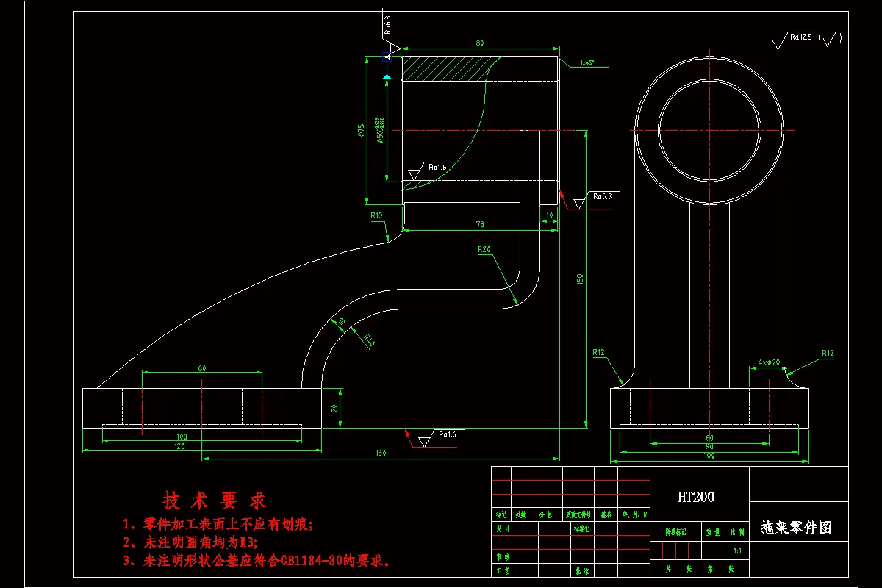Select the R12 radius label on the right view
The width and height of the screenshot is (882, 588).
tap(828, 353)
